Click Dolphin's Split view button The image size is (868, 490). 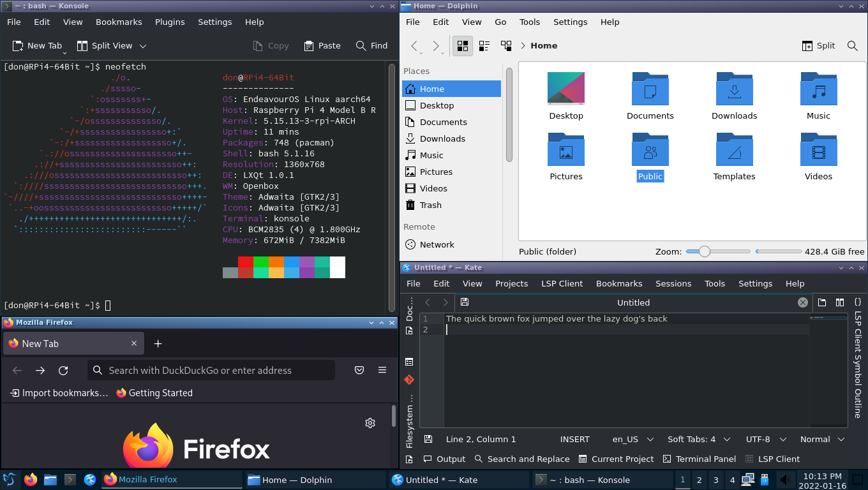819,46
